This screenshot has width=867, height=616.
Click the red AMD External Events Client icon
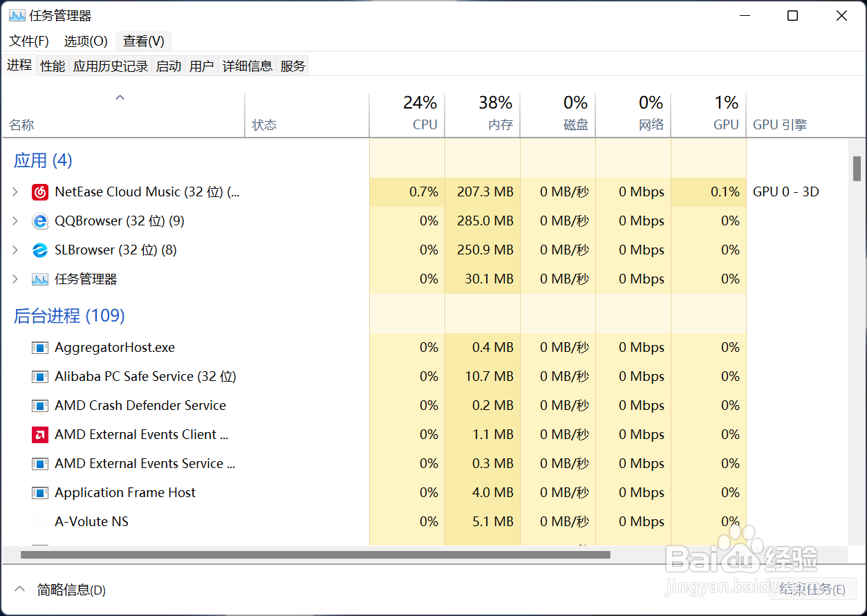(40, 435)
